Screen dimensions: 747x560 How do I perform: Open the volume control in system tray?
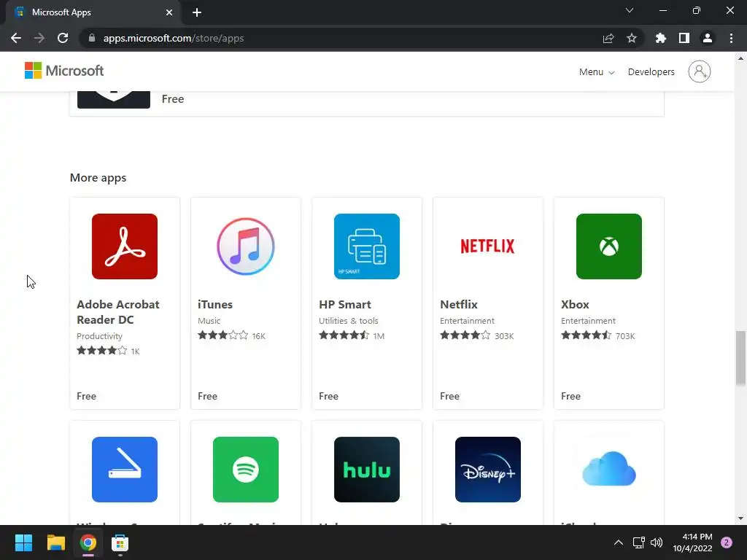[x=656, y=542]
